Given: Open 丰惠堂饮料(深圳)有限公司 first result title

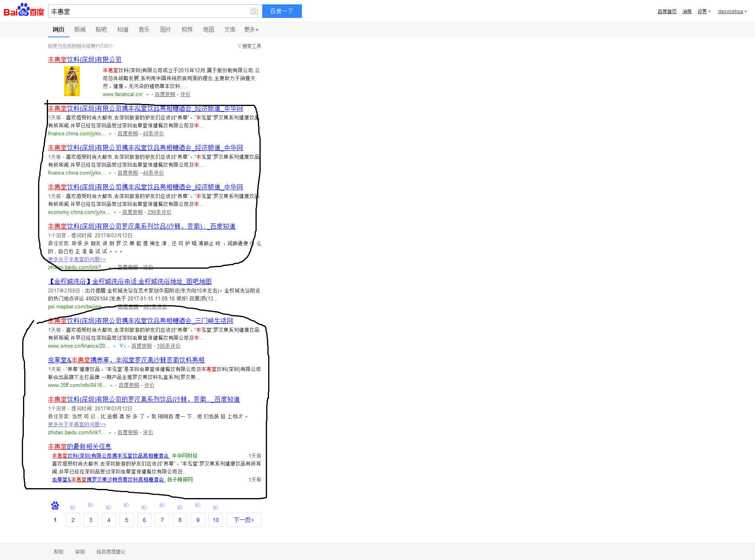Looking at the screenshot, I should pyautogui.click(x=85, y=60).
